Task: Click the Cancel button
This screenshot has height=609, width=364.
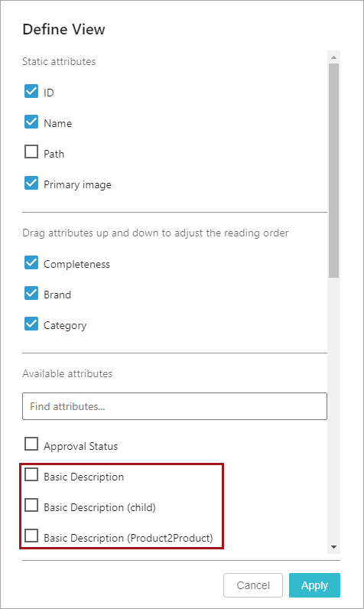Action: tap(253, 585)
